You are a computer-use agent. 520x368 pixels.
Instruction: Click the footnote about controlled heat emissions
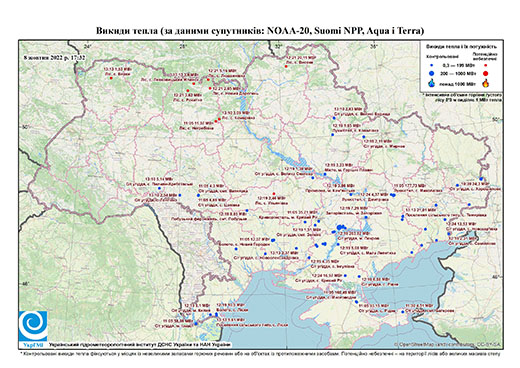(260, 353)
